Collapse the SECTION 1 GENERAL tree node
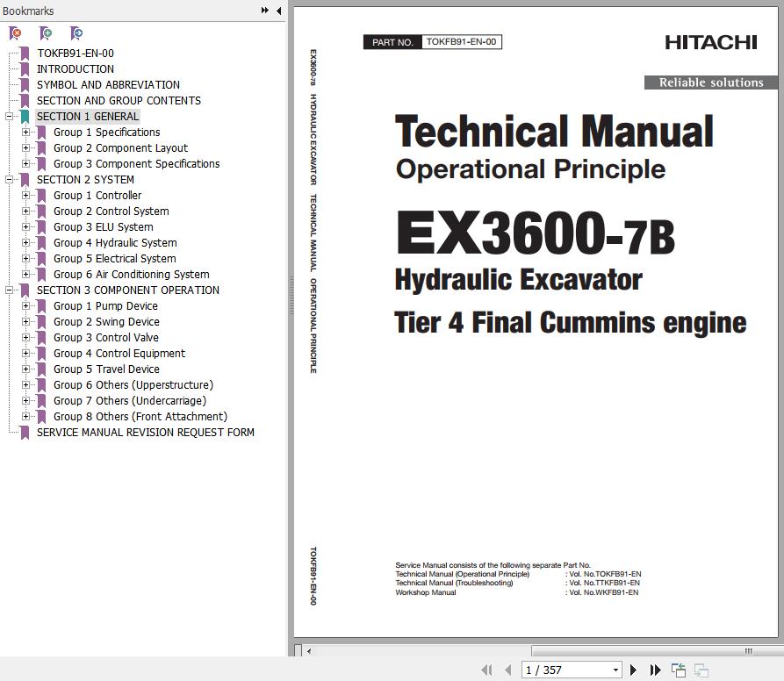784x681 pixels. [x=9, y=117]
